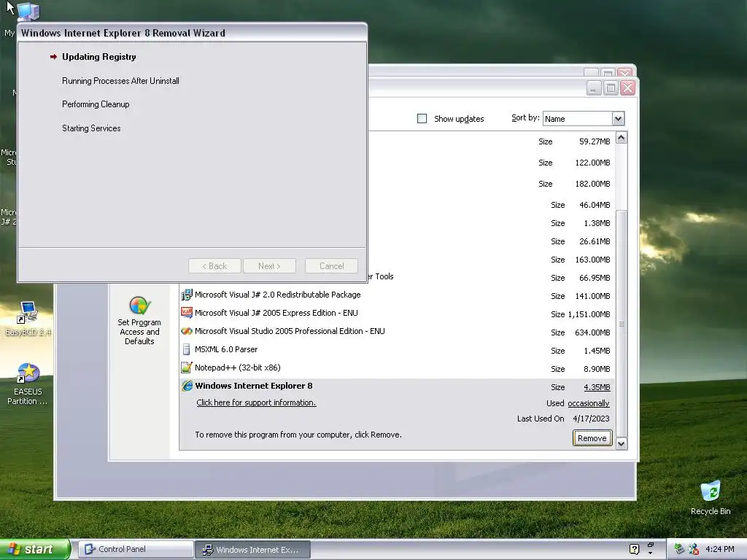This screenshot has height=560, width=747.
Task: Select Microsoft Visual J# 2.0 Redistributable Package entry
Action: coord(397,295)
